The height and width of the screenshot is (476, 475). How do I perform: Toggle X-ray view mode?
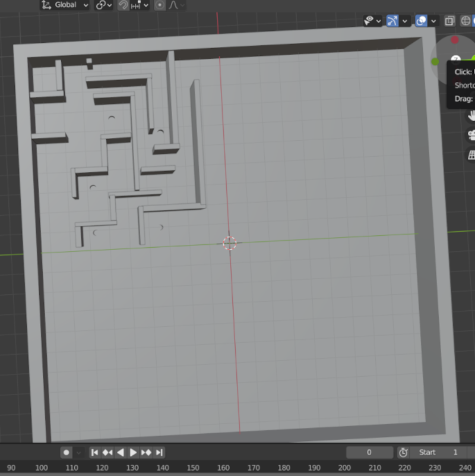pyautogui.click(x=449, y=21)
